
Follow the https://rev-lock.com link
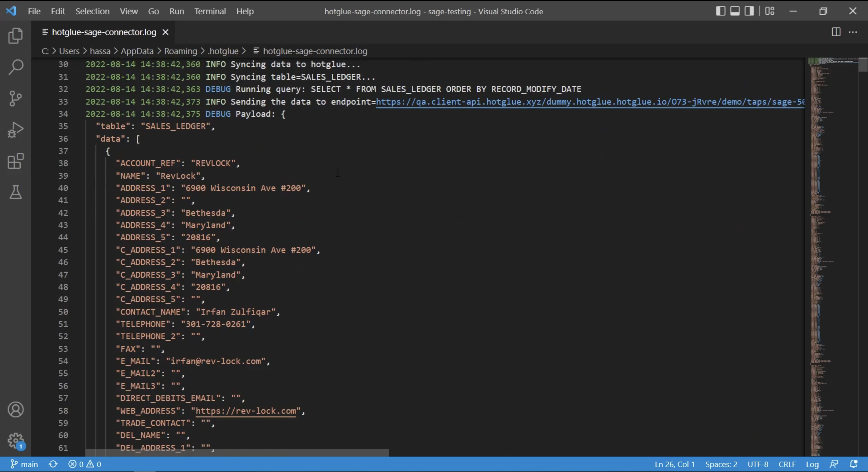point(246,411)
